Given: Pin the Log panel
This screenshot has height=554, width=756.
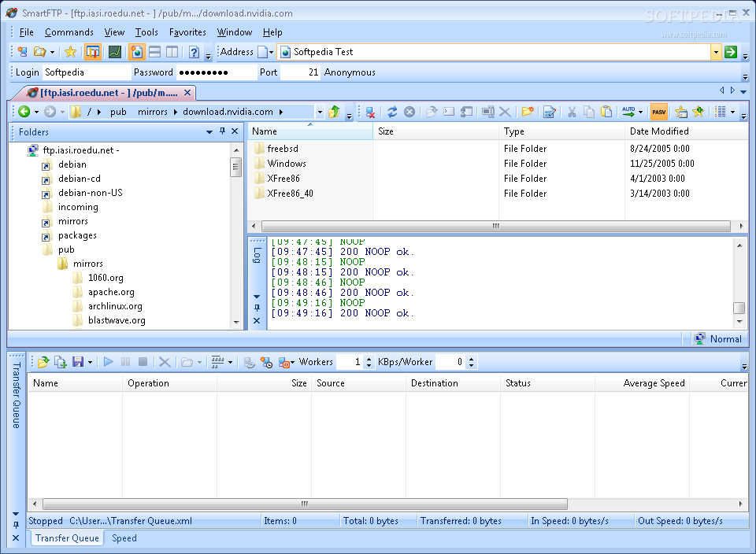Looking at the screenshot, I should pyautogui.click(x=257, y=308).
